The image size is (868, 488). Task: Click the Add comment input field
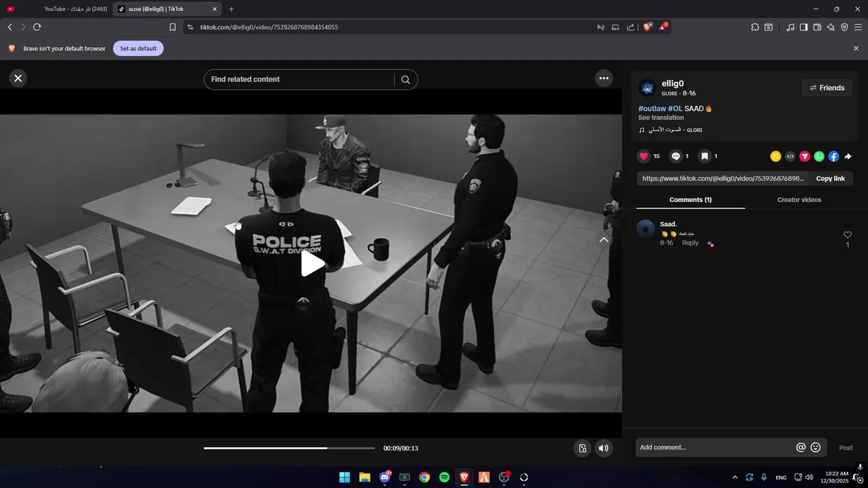coord(715,447)
